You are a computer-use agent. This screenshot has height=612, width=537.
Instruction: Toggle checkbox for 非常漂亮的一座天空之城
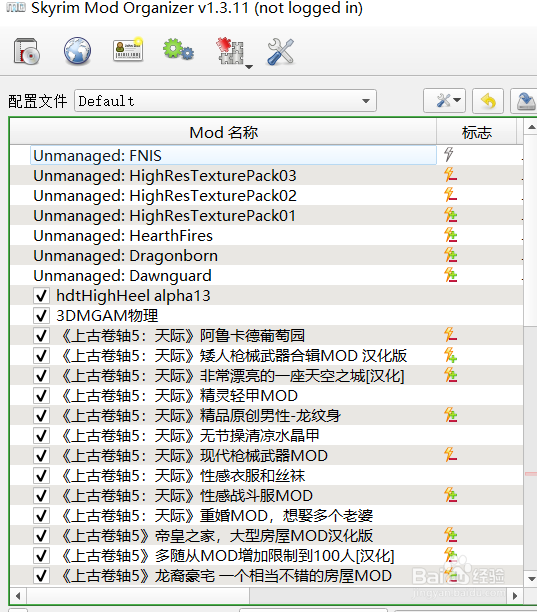pyautogui.click(x=41, y=375)
